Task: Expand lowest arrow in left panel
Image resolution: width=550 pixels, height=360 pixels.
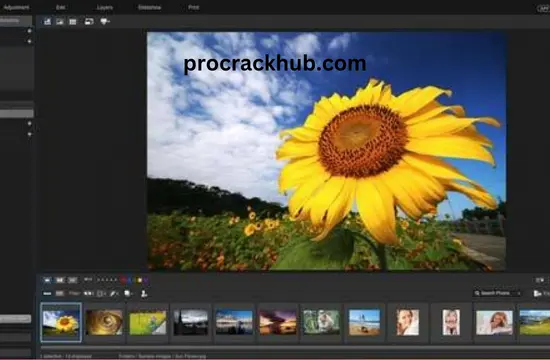Action: (29, 134)
